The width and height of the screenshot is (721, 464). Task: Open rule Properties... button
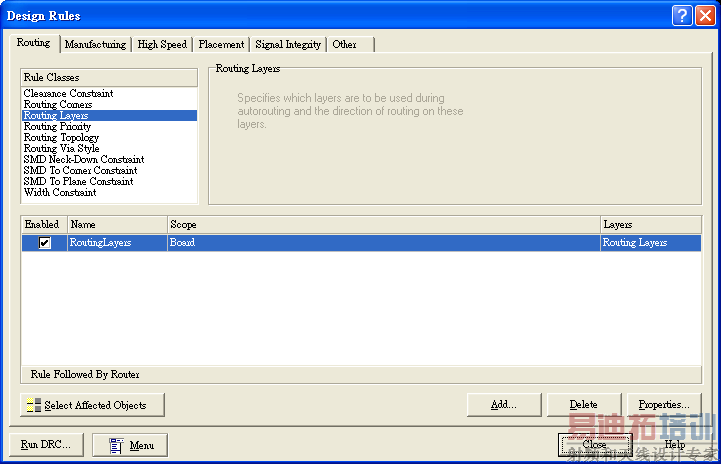664,405
